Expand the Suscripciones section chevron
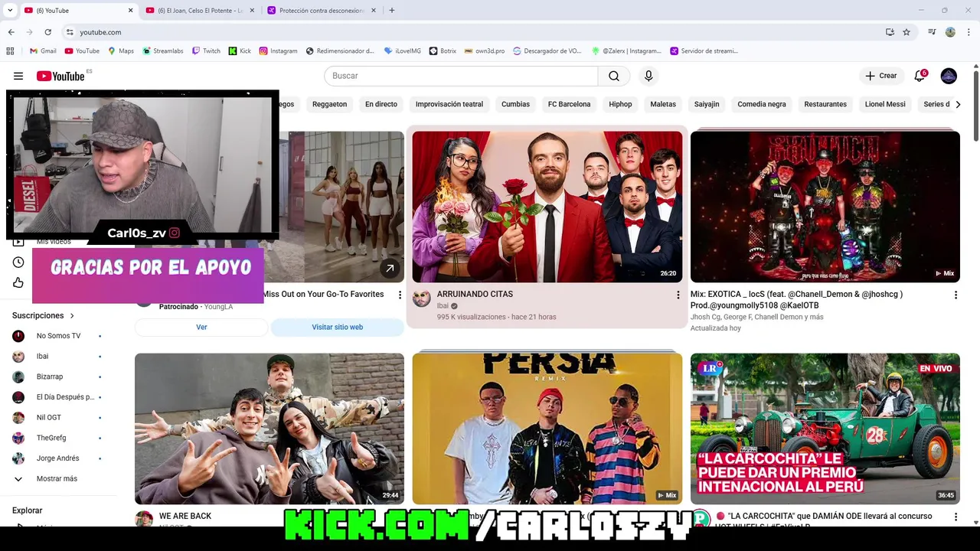The height and width of the screenshot is (551, 980). tap(73, 315)
